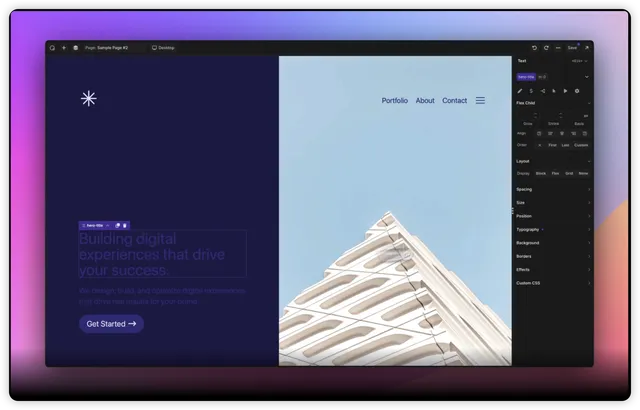
Task: Select the pencil style icon in inspector
Action: [519, 90]
